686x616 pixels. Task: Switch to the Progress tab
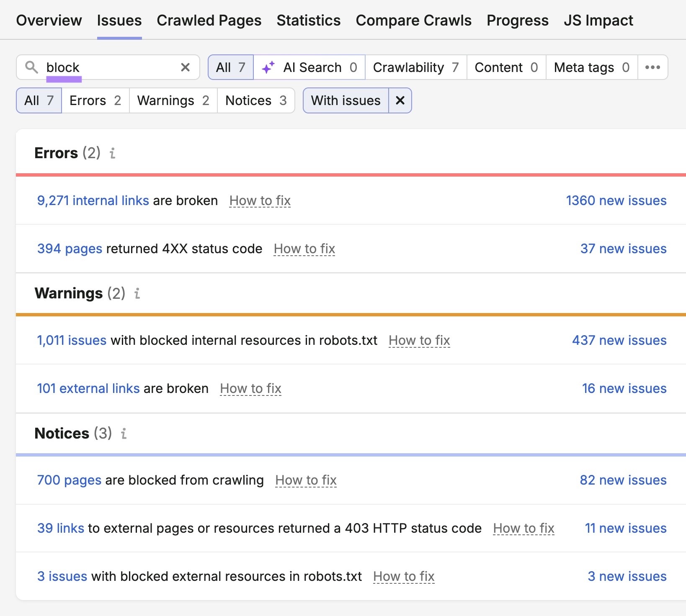coord(518,20)
